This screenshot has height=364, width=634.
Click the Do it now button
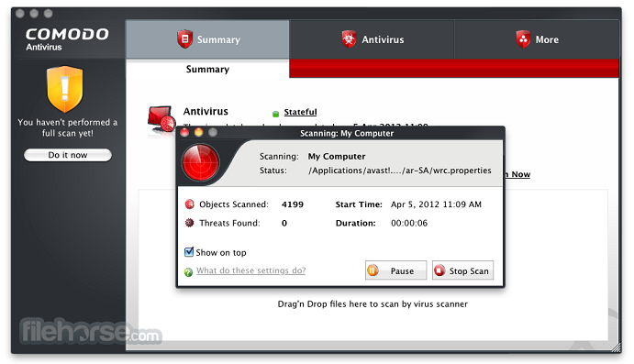click(68, 155)
